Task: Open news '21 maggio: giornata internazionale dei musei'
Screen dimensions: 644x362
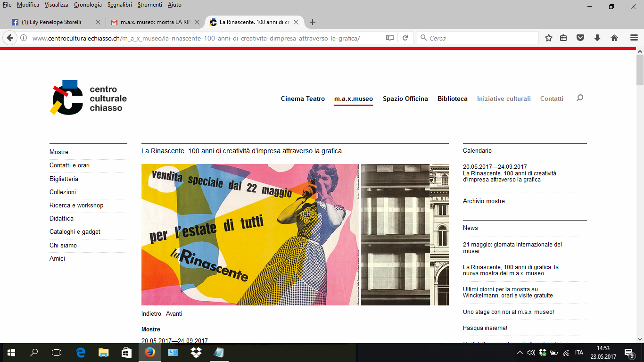Action: (x=512, y=248)
